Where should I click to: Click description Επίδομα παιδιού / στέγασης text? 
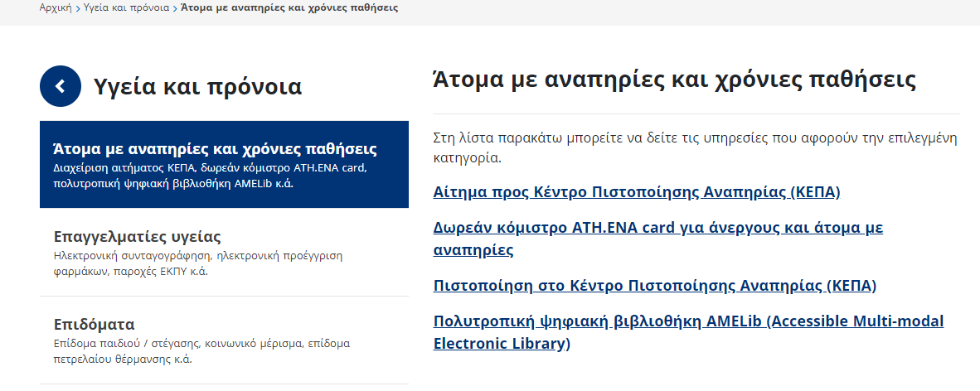(201, 351)
